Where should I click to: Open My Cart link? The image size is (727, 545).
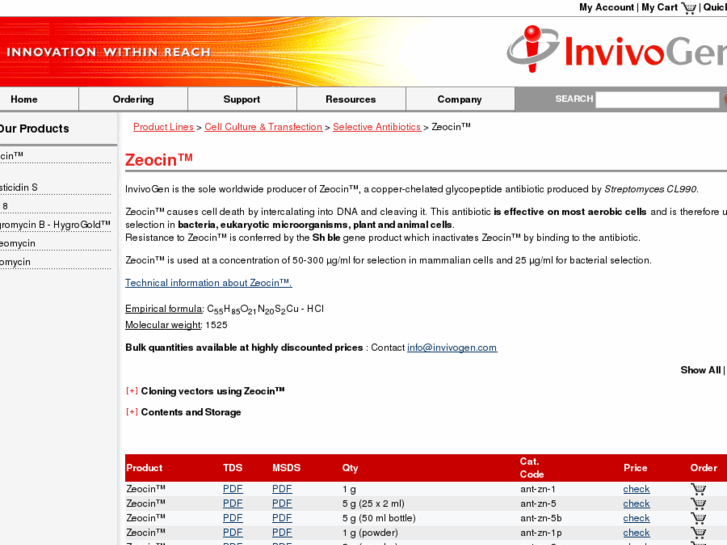[x=659, y=7]
